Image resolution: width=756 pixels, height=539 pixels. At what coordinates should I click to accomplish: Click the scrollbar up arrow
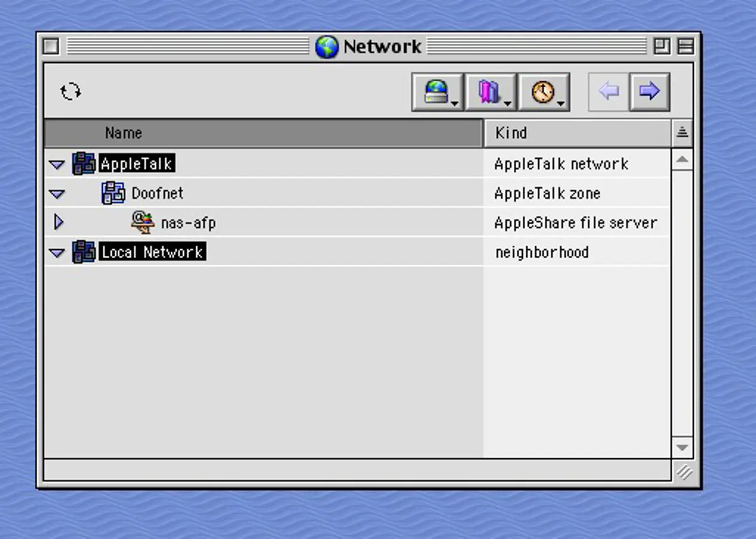pos(682,160)
